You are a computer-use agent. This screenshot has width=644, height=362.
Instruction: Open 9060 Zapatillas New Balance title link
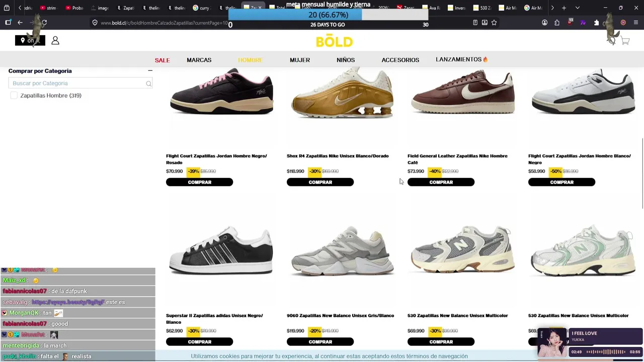click(340, 316)
